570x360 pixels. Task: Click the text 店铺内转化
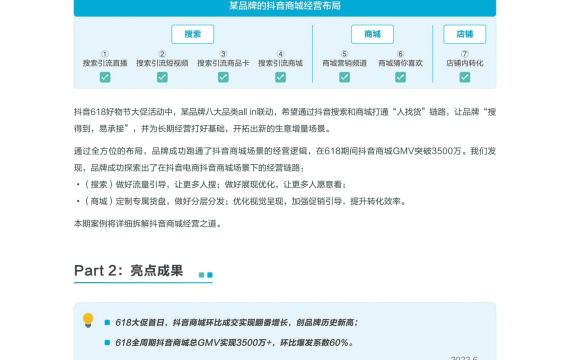(465, 63)
